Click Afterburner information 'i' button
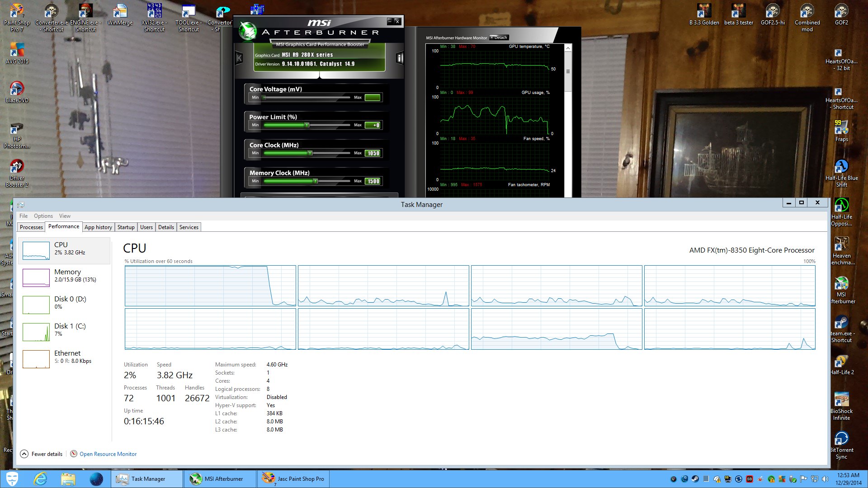 point(400,58)
